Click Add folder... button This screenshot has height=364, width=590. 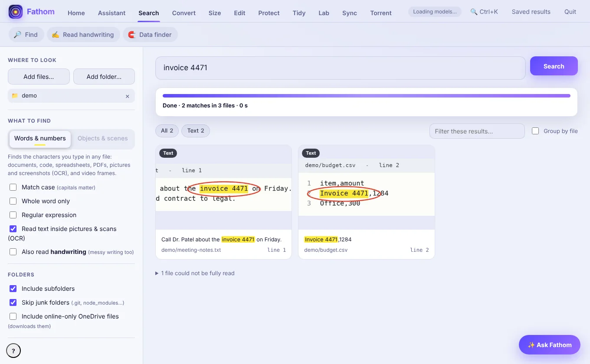(x=104, y=77)
